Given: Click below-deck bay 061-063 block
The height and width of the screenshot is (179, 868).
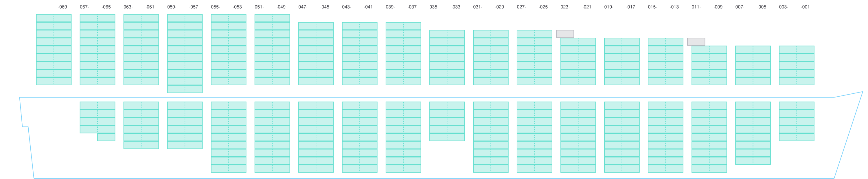Looking at the screenshot, I should [x=141, y=125].
